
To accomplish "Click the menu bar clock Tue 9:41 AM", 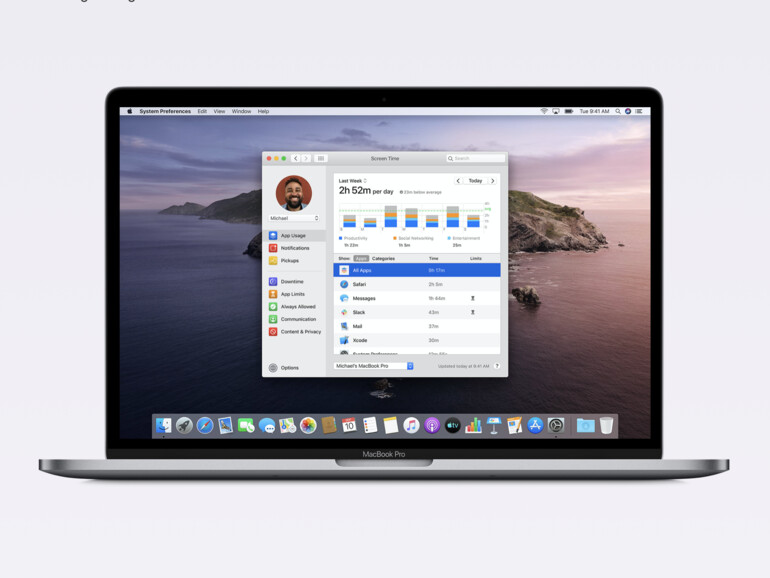I will [594, 111].
